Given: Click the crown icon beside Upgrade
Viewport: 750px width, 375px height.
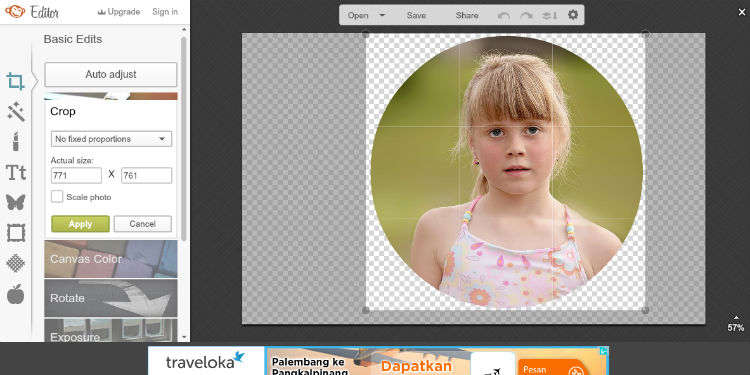Looking at the screenshot, I should coord(101,12).
